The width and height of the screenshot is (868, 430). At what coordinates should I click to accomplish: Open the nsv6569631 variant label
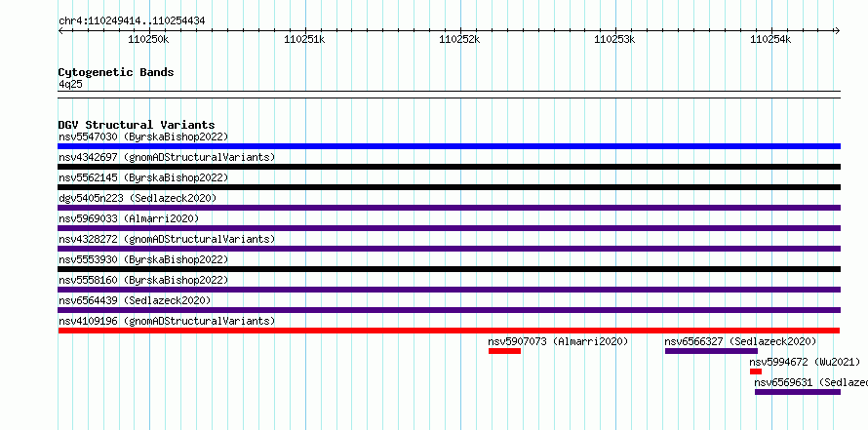click(811, 382)
